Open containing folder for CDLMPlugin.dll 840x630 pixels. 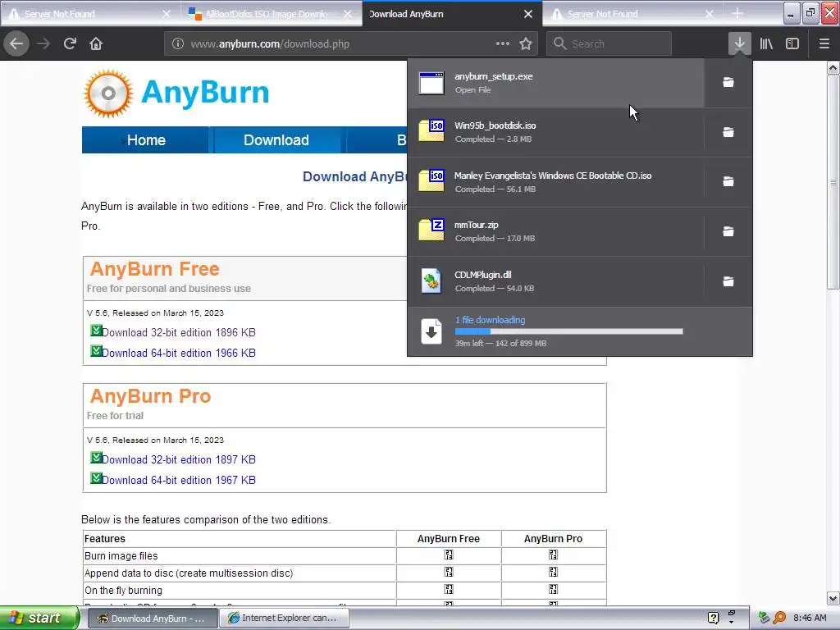click(x=728, y=281)
